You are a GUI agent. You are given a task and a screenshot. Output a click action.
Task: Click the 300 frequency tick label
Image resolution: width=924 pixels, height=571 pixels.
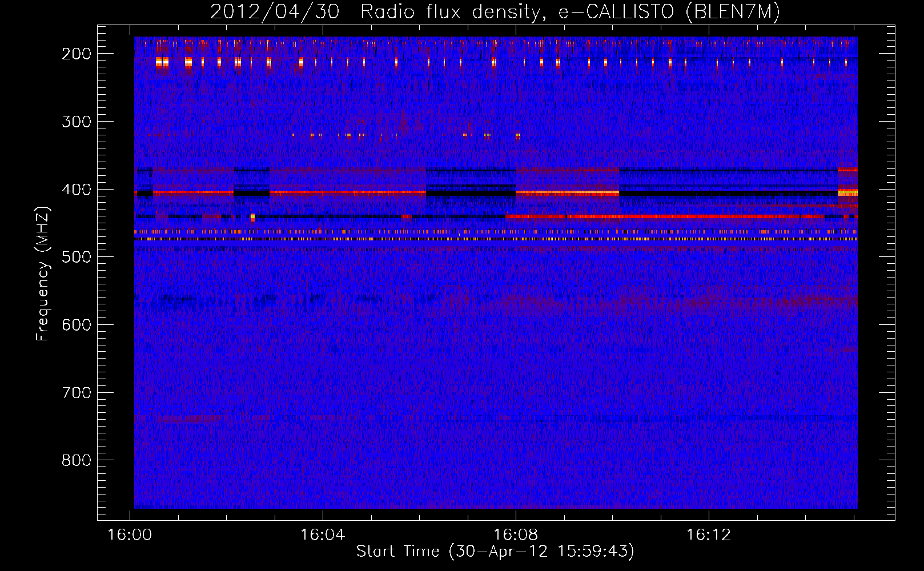coord(77,122)
